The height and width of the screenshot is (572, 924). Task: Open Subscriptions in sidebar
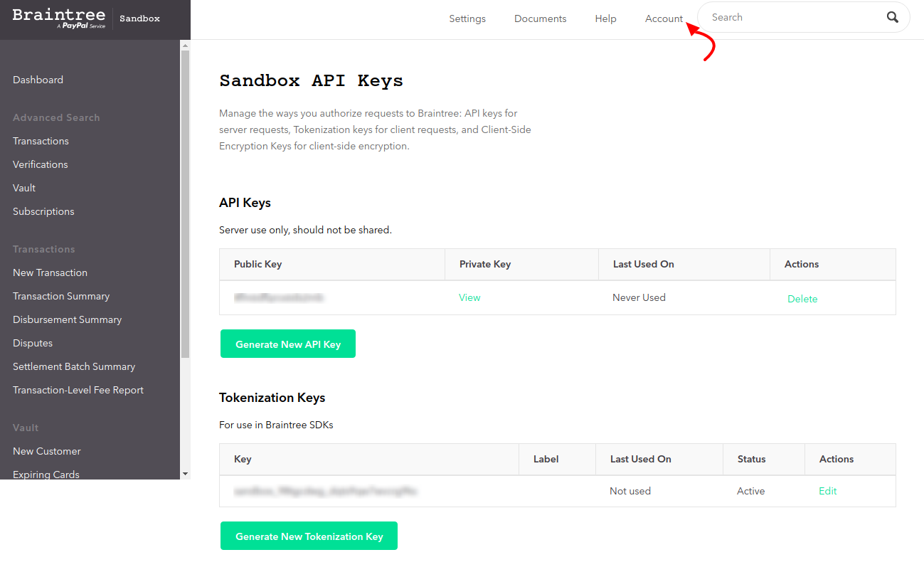point(43,211)
